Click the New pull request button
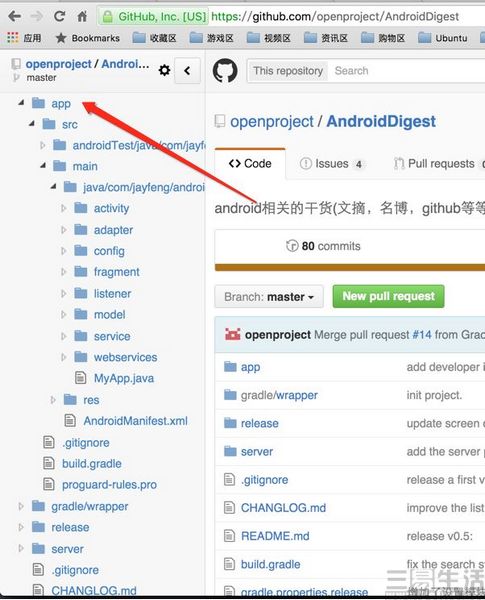This screenshot has height=600, width=485. point(389,296)
